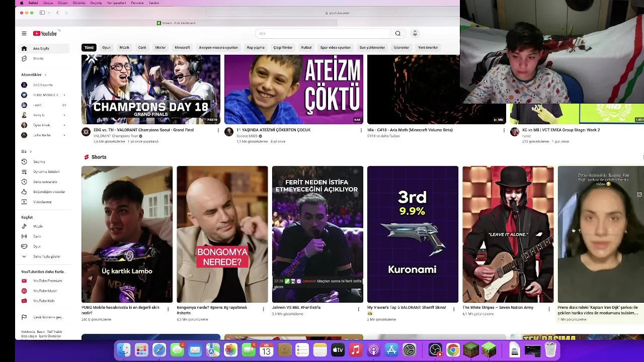Image resolution: width=644 pixels, height=362 pixels.
Task: Open İçerik bildirme geçmişi flag item
Action: pos(43,317)
